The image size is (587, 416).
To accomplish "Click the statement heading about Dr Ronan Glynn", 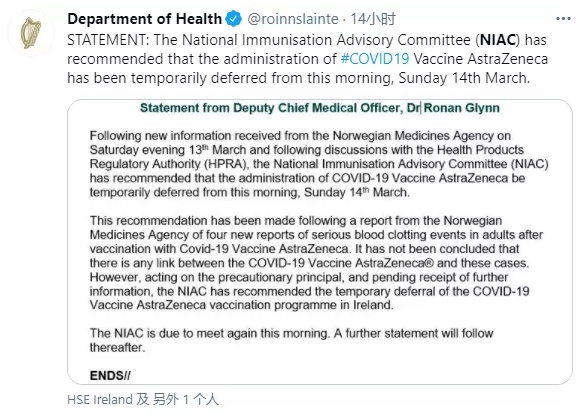I will coord(320,108).
